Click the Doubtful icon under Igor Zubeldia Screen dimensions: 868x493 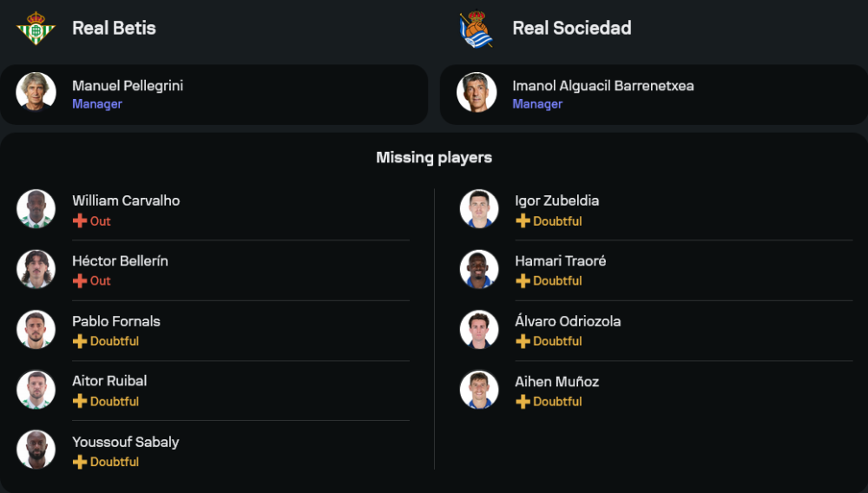[x=523, y=221]
